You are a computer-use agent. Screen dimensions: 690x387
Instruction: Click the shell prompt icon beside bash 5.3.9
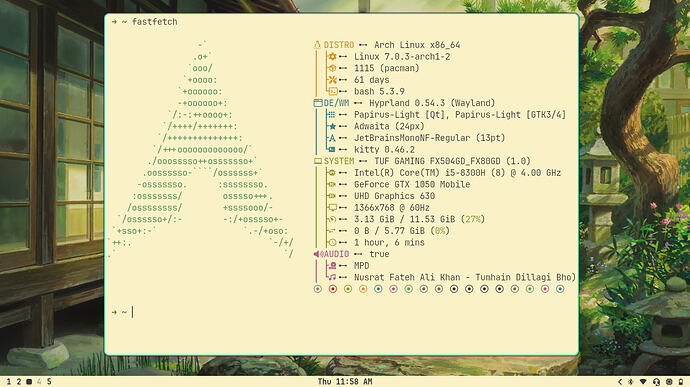(333, 92)
